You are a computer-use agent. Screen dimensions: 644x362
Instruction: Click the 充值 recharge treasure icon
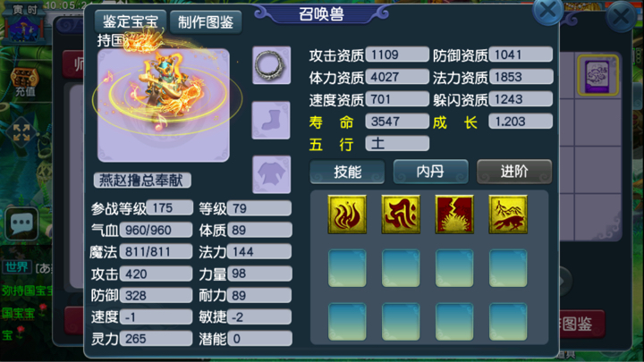coord(25,82)
